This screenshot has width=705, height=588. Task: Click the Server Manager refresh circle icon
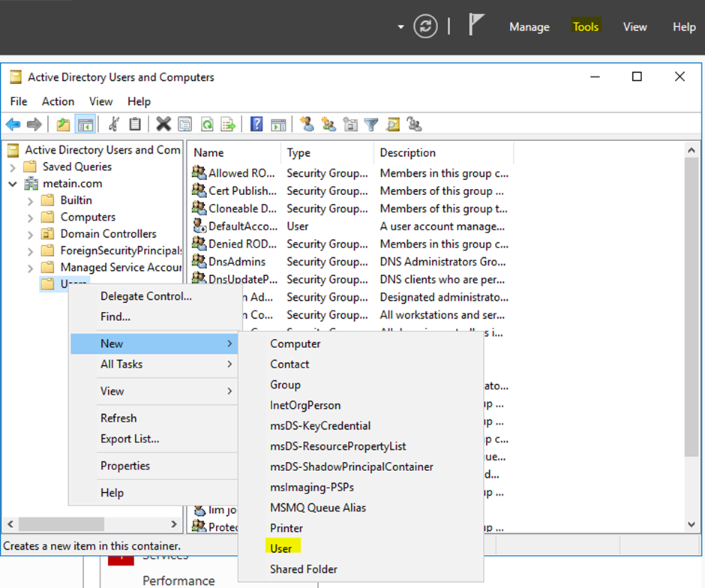click(425, 26)
